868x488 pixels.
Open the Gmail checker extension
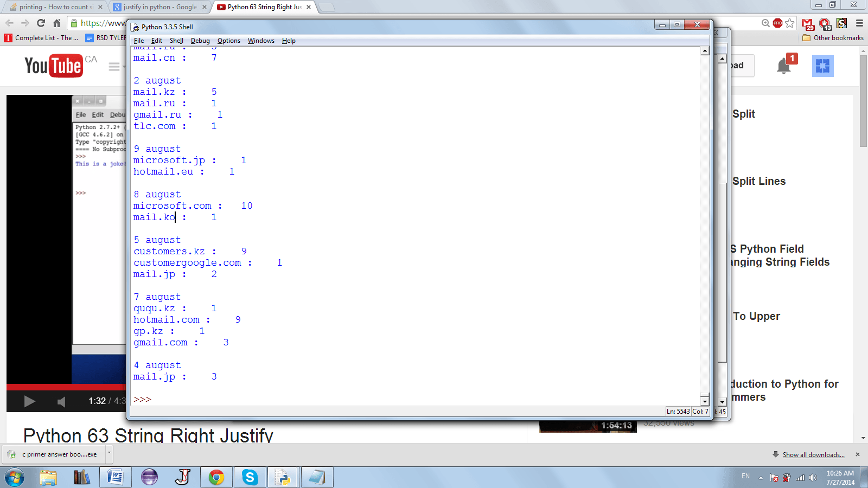808,23
